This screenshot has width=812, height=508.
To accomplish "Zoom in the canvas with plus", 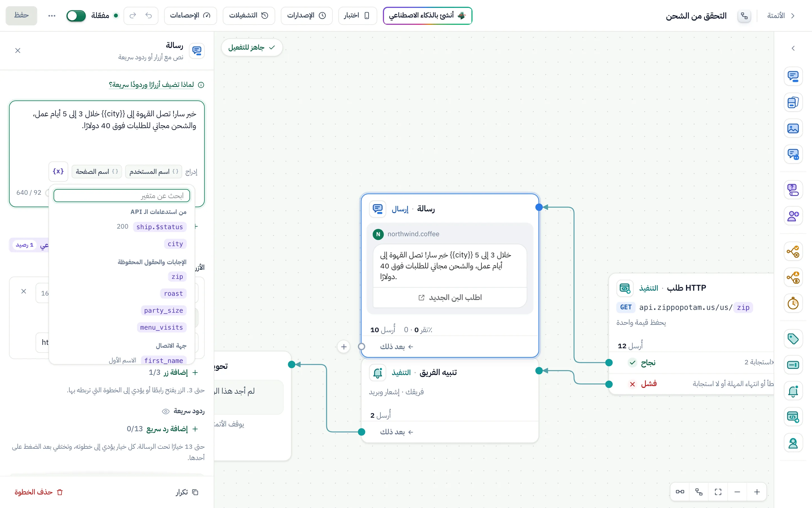I will [757, 492].
